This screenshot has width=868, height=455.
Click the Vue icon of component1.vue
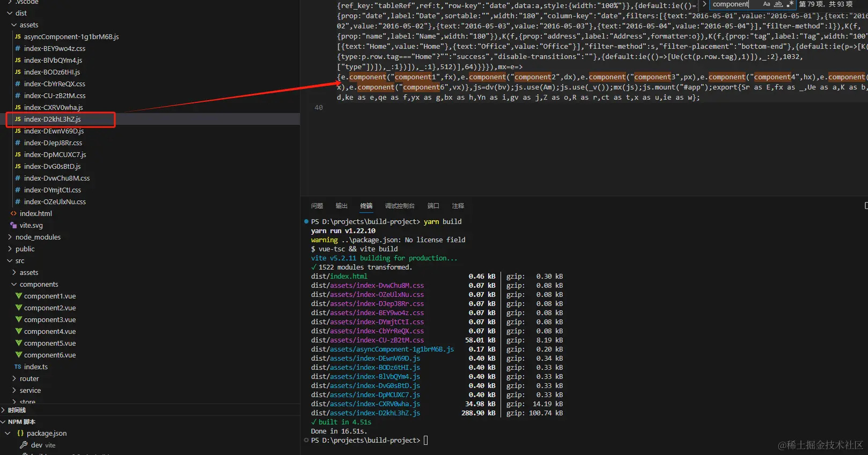19,296
